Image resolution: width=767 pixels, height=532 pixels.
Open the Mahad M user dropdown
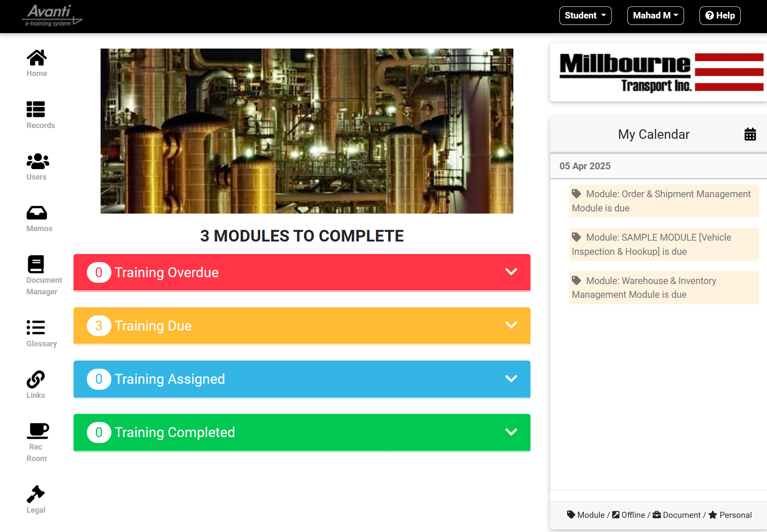tap(656, 16)
